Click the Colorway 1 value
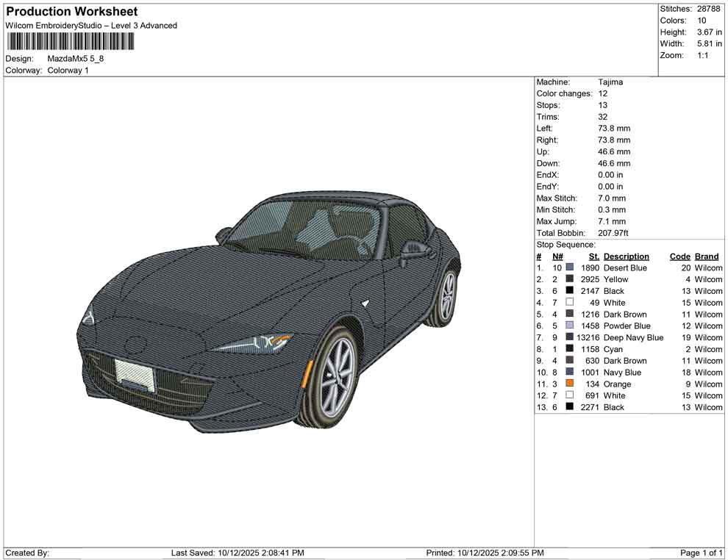The height and width of the screenshot is (560, 728). click(68, 71)
